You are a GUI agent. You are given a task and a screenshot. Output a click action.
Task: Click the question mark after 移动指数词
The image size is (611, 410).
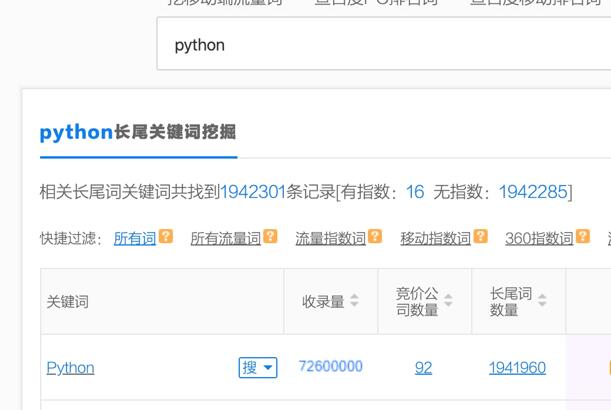point(480,237)
